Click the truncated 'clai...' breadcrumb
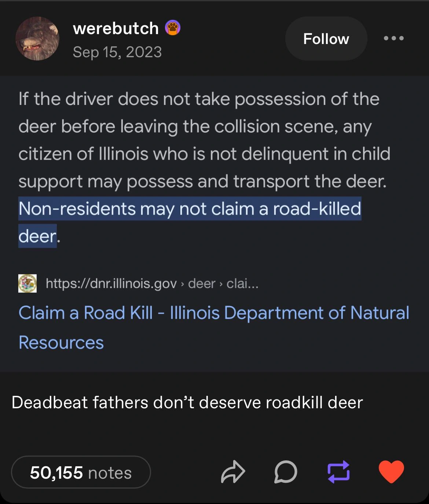The height and width of the screenshot is (504, 429). (242, 284)
